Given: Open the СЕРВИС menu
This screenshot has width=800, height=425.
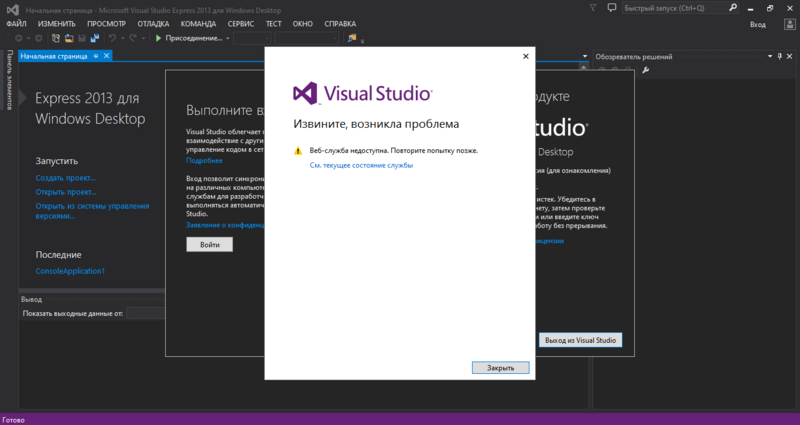Looking at the screenshot, I should click(241, 24).
